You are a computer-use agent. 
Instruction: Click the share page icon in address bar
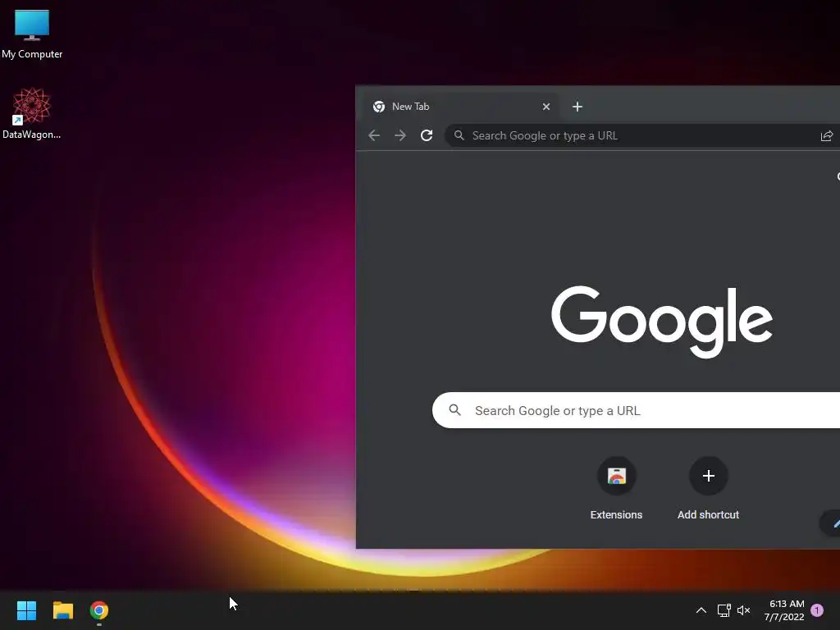click(827, 136)
